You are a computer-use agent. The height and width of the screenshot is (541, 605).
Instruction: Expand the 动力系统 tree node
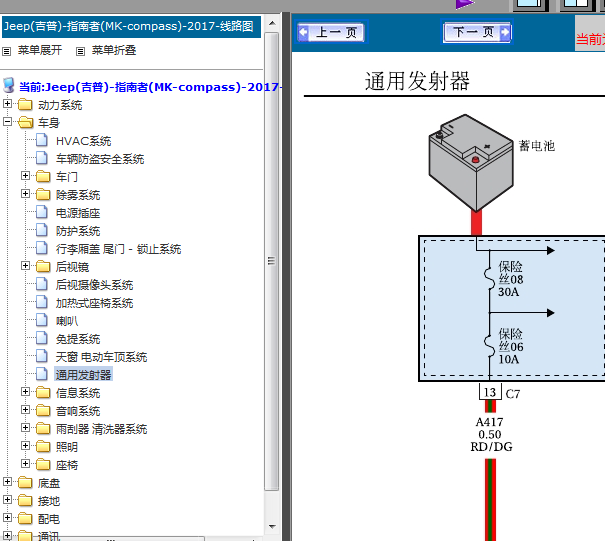pyautogui.click(x=7, y=103)
